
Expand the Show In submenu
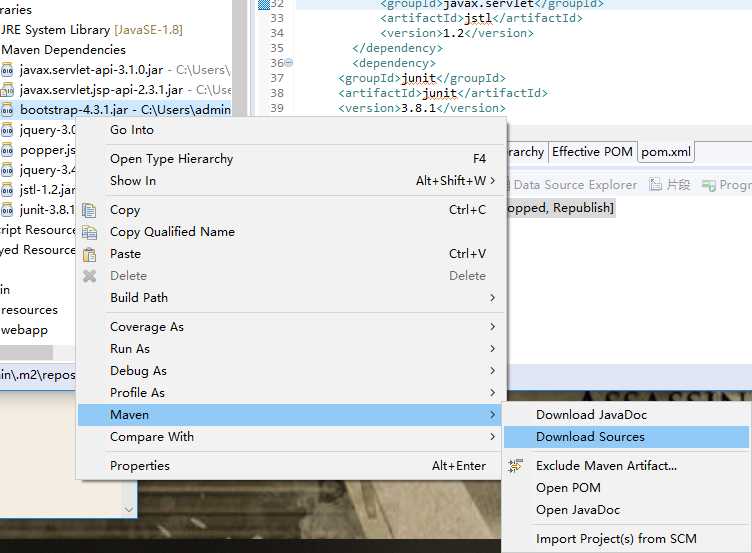(x=291, y=181)
